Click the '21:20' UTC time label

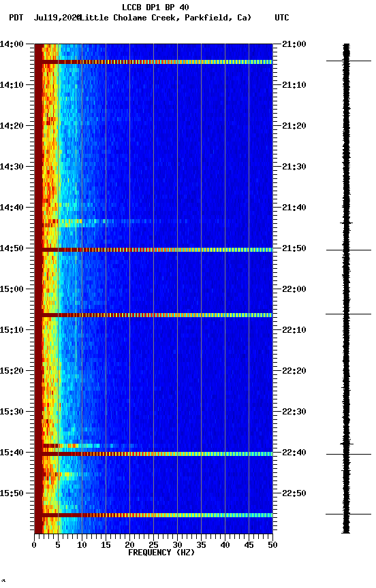(294, 126)
